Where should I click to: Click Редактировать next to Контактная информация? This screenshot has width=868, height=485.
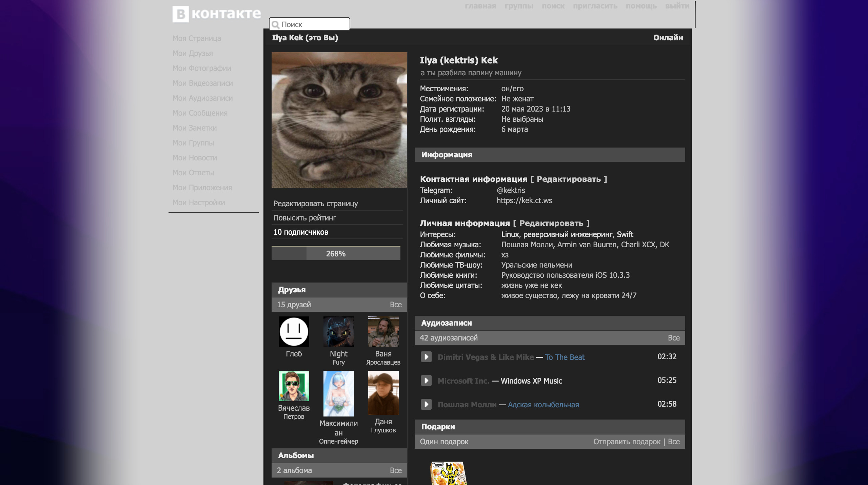(569, 179)
